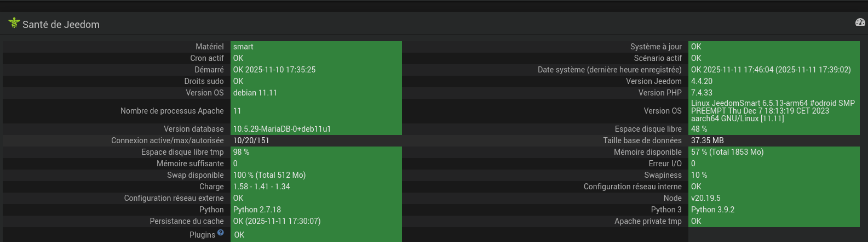This screenshot has height=242, width=868.
Task: Click the Plugins label text
Action: (202, 235)
